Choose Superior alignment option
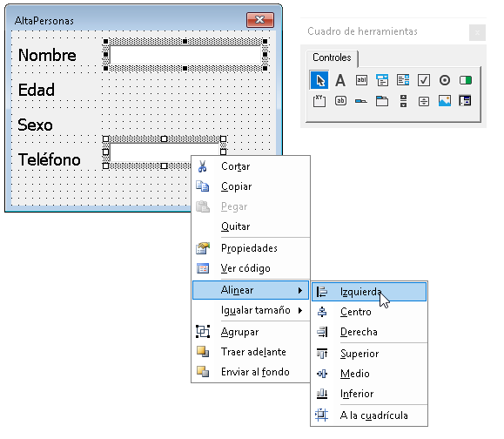 pyautogui.click(x=369, y=354)
